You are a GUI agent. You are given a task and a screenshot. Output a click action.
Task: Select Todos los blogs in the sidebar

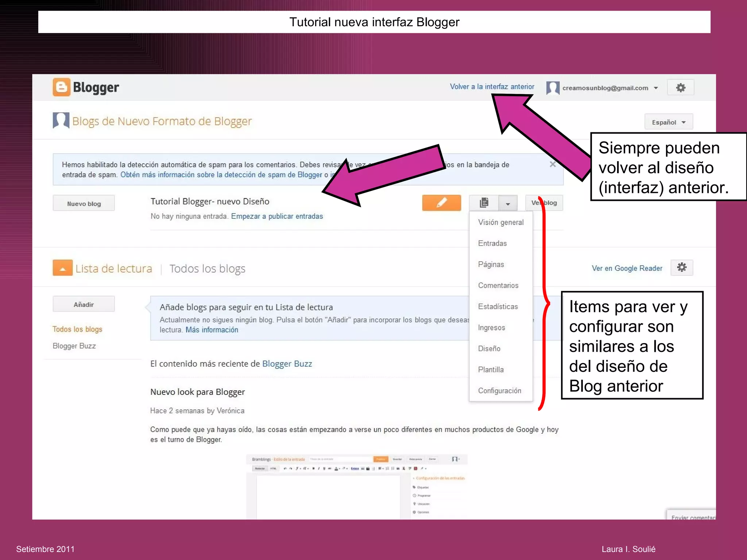77,329
